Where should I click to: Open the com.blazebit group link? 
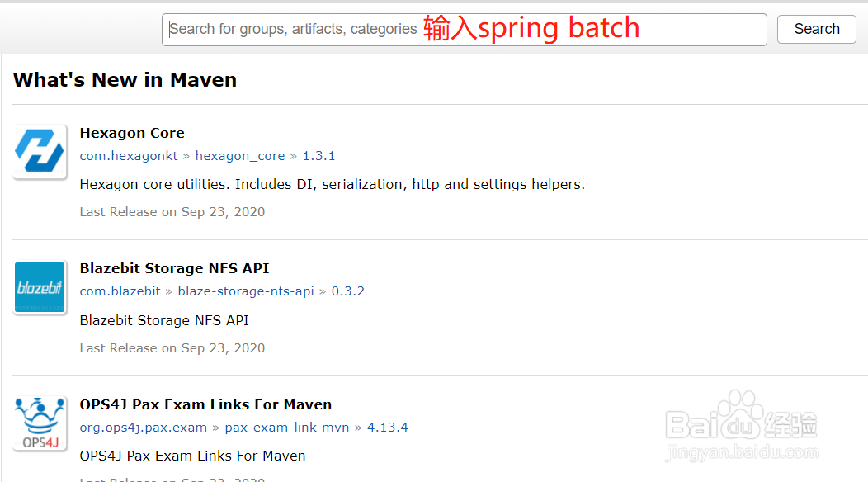[120, 291]
